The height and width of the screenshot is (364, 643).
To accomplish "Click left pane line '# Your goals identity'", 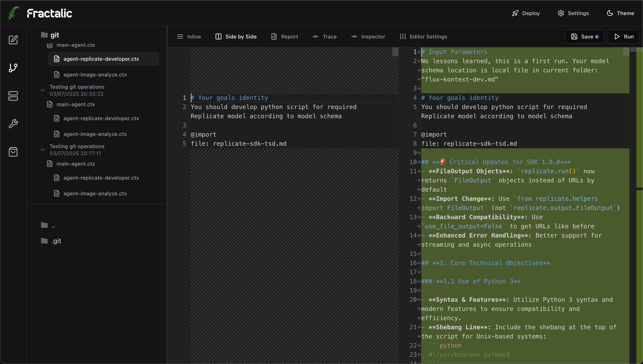I will click(229, 98).
